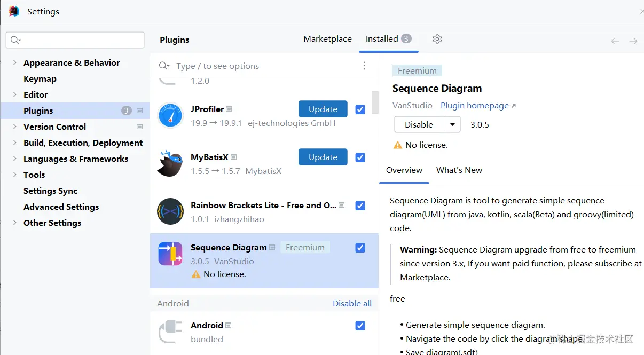The width and height of the screenshot is (644, 355).
Task: Click Disable all for the Android group
Action: coord(352,303)
